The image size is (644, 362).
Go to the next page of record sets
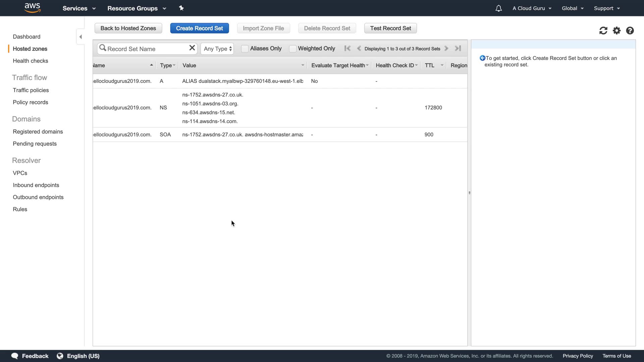tap(446, 48)
